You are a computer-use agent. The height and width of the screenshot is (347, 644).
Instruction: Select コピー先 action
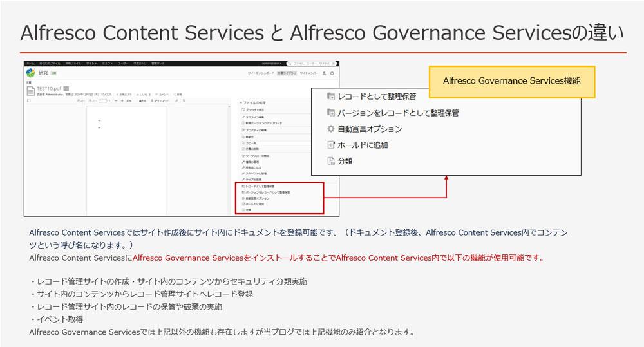pyautogui.click(x=250, y=143)
